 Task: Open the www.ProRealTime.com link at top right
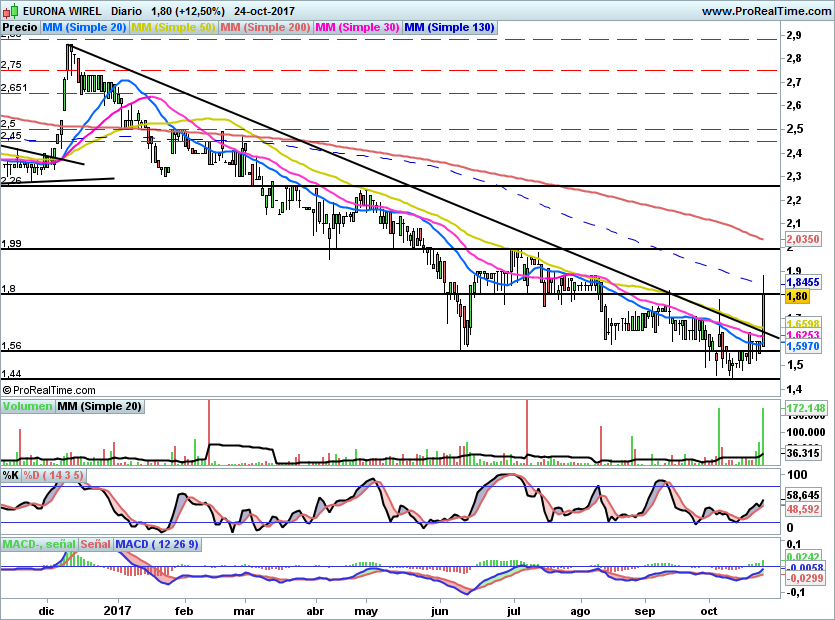click(x=765, y=11)
